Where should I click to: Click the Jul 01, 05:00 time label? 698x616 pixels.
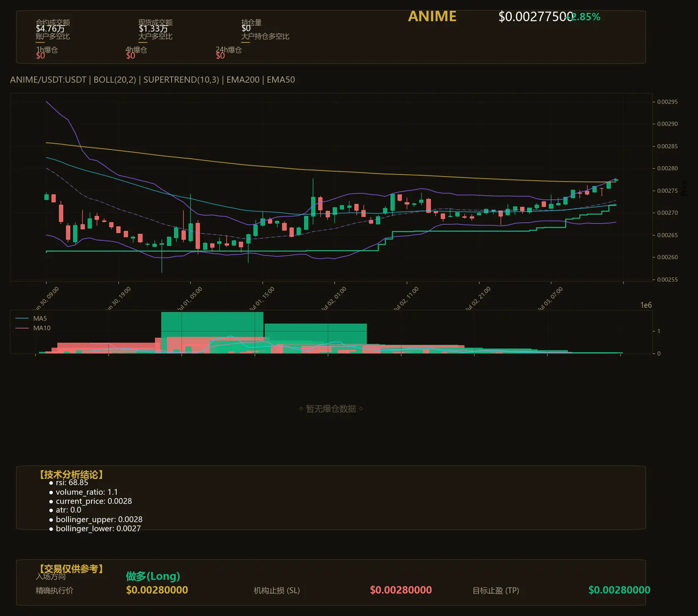189,299
